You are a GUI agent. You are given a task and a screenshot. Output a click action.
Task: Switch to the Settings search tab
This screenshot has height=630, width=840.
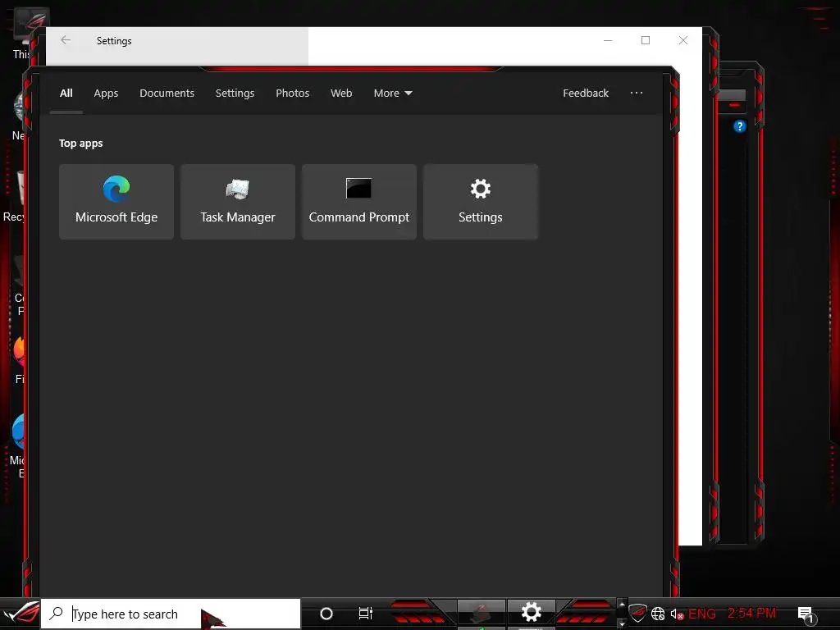pos(235,94)
